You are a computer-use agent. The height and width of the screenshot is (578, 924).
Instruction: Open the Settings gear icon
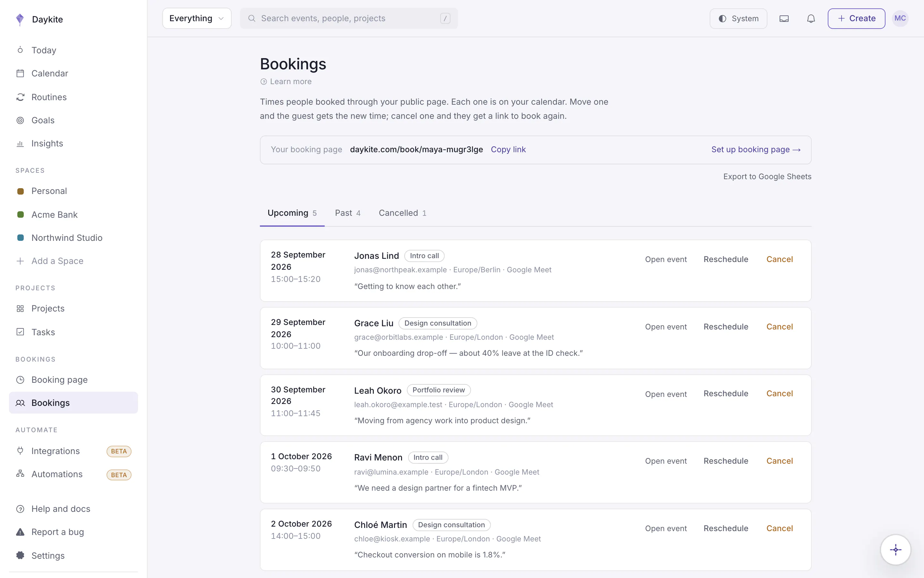(20, 555)
